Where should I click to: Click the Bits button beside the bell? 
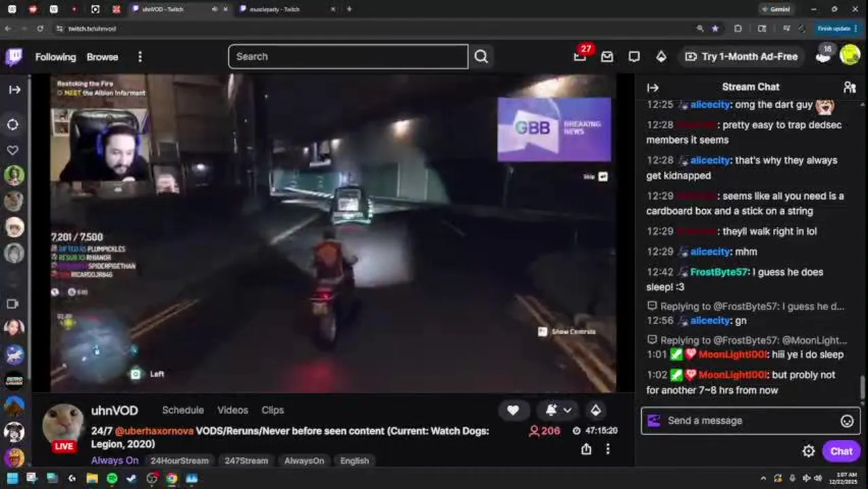[596, 410]
